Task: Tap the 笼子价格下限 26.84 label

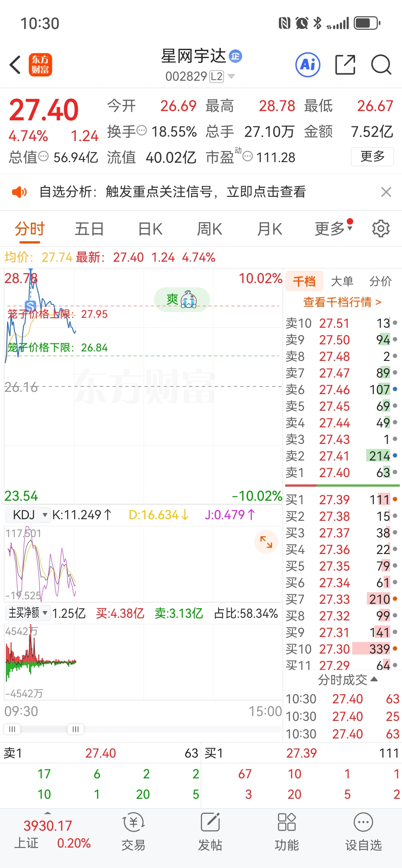Action: click(58, 348)
